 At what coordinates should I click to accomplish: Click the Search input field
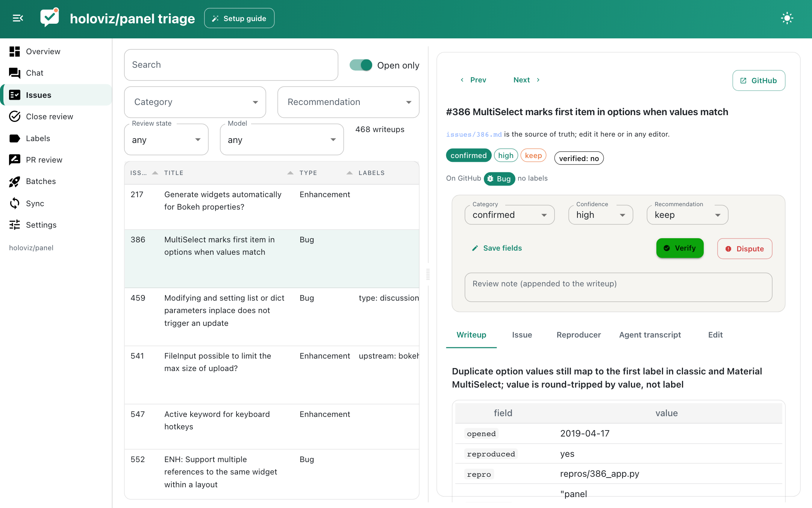click(x=231, y=65)
